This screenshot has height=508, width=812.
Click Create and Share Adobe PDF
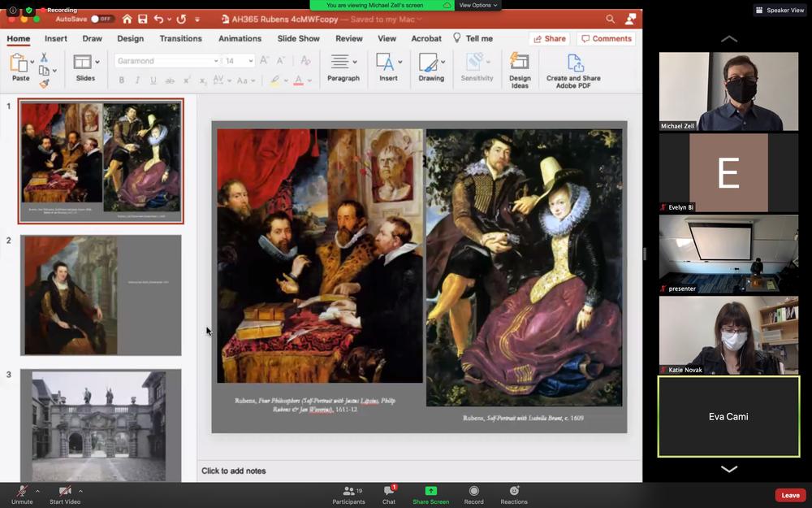pyautogui.click(x=574, y=63)
